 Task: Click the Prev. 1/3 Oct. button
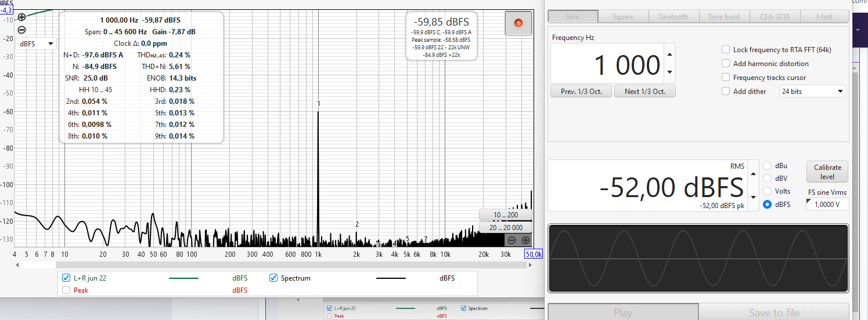click(581, 92)
